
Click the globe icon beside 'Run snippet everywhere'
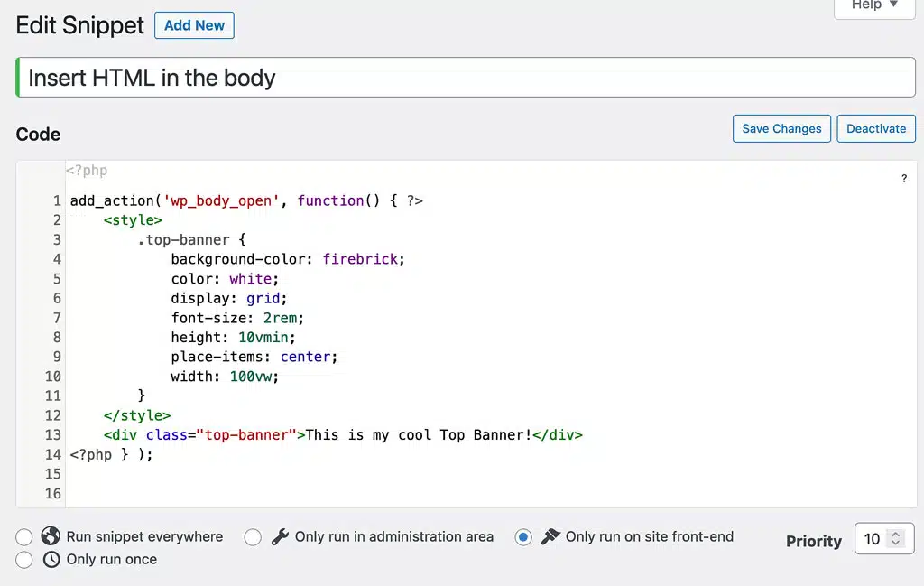(x=51, y=536)
